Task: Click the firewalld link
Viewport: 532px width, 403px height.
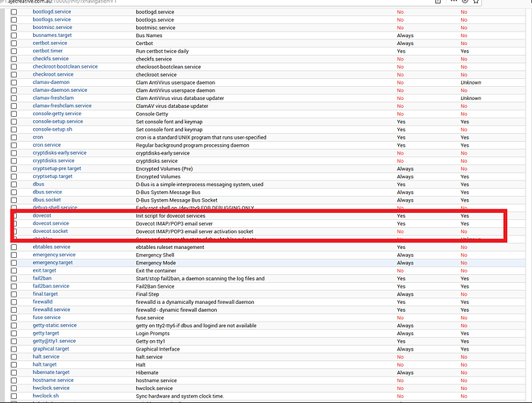Action: point(43,301)
